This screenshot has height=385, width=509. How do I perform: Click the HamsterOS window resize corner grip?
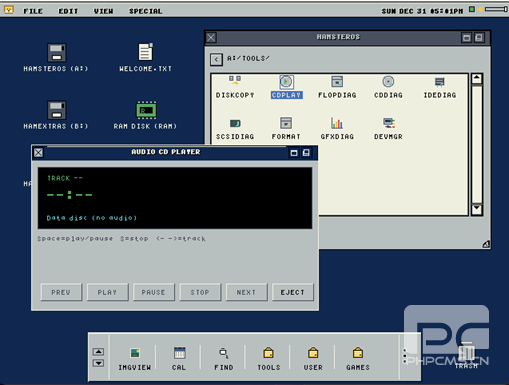pos(486,244)
